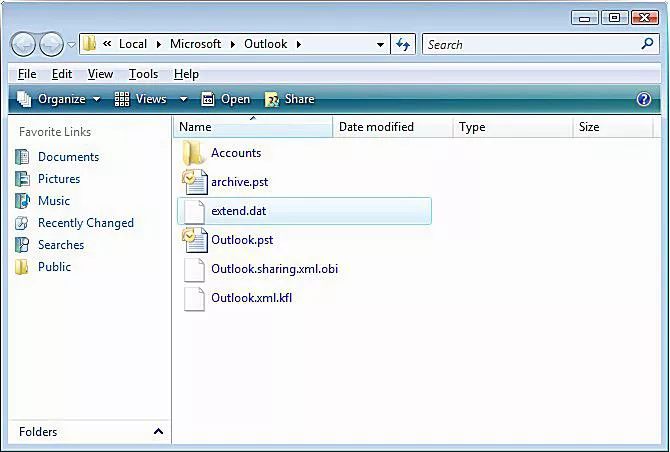Expand the arrow after Microsoft breadcrumb
The width and height of the screenshot is (670, 452).
click(x=233, y=44)
